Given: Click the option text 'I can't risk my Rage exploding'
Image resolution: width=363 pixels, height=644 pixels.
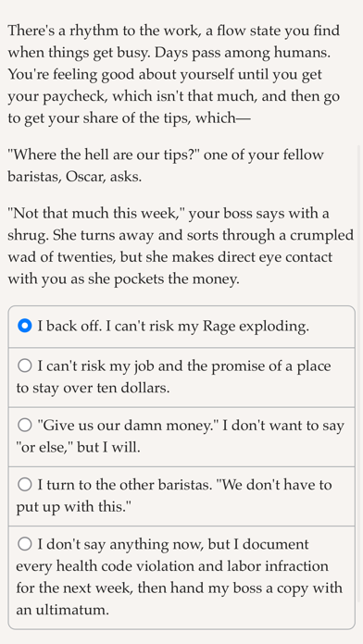Looking at the screenshot, I should click(207, 326).
